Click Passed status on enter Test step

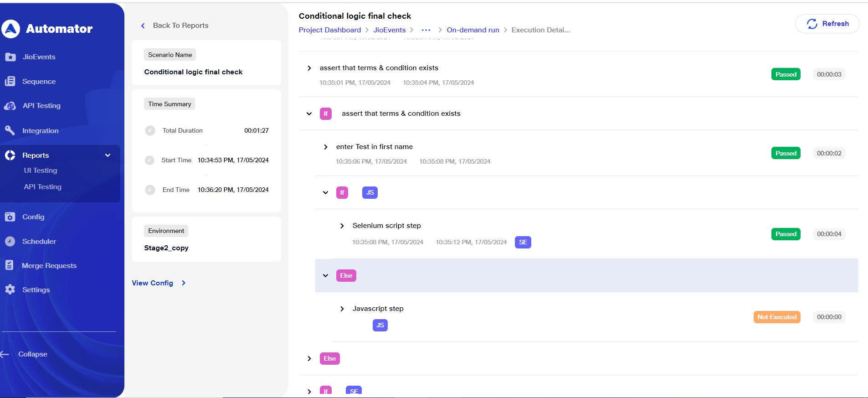tap(786, 153)
